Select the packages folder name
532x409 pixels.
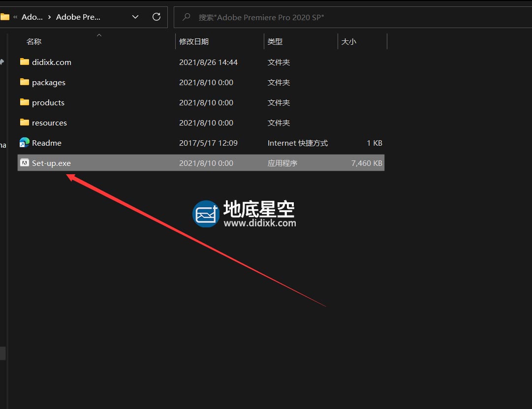pos(49,83)
